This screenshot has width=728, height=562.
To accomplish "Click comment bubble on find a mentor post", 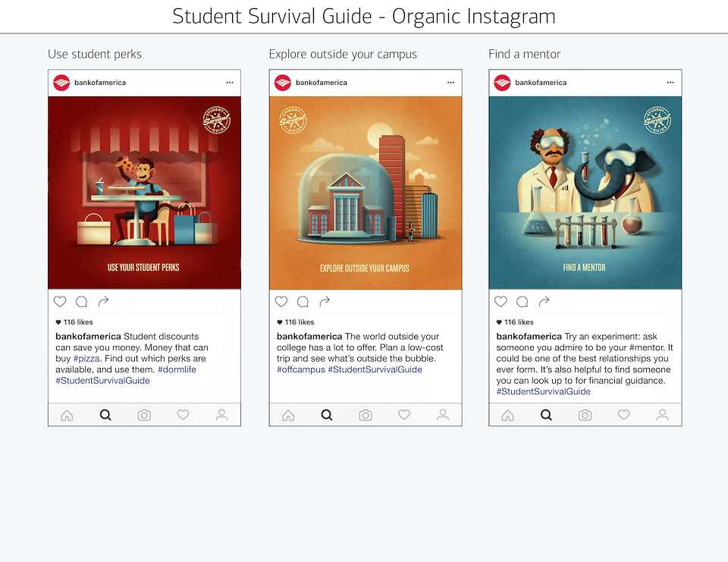I will (x=522, y=302).
